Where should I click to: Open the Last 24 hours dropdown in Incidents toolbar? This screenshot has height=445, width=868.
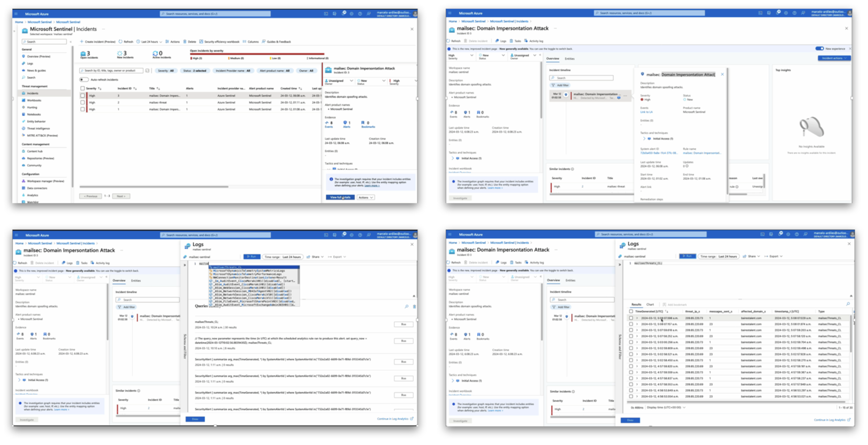(x=151, y=42)
